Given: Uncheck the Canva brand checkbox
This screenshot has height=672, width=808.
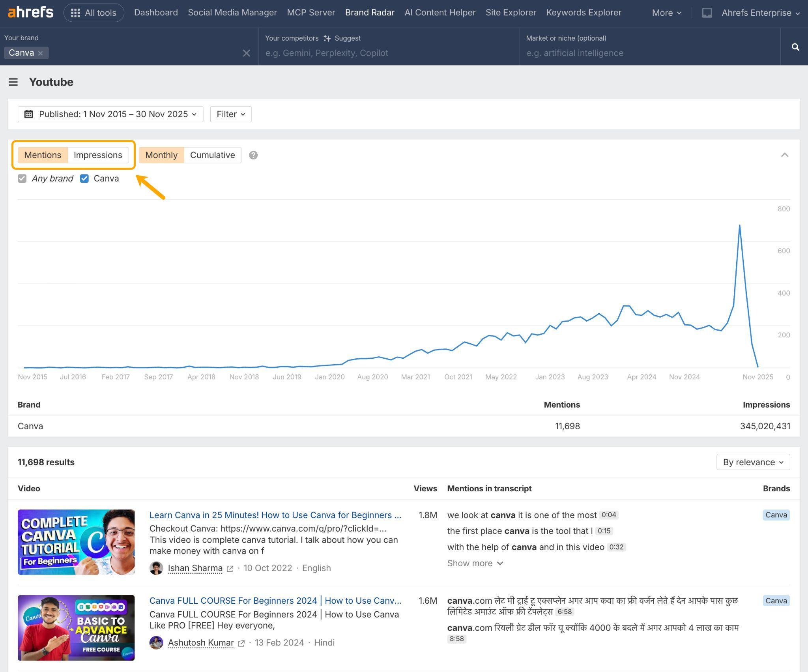Looking at the screenshot, I should pyautogui.click(x=84, y=178).
